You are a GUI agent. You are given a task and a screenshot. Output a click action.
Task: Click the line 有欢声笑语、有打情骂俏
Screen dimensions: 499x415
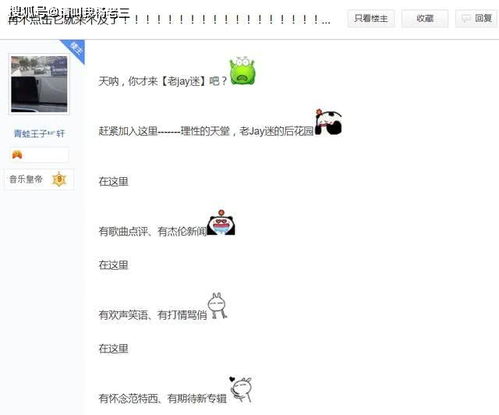click(x=153, y=315)
